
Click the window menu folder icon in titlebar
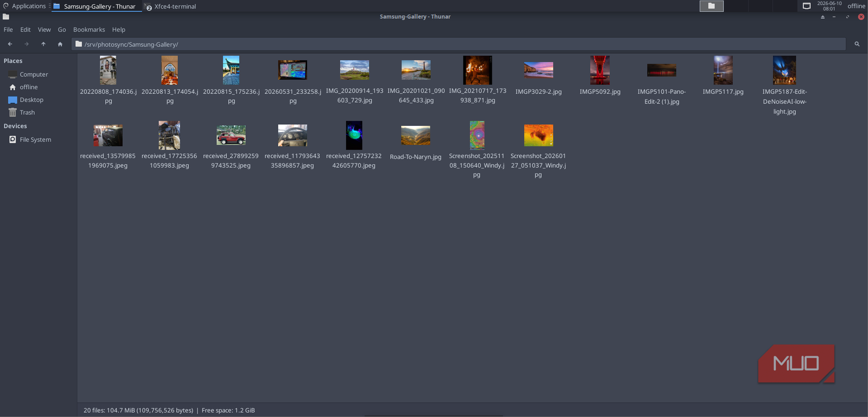6,17
